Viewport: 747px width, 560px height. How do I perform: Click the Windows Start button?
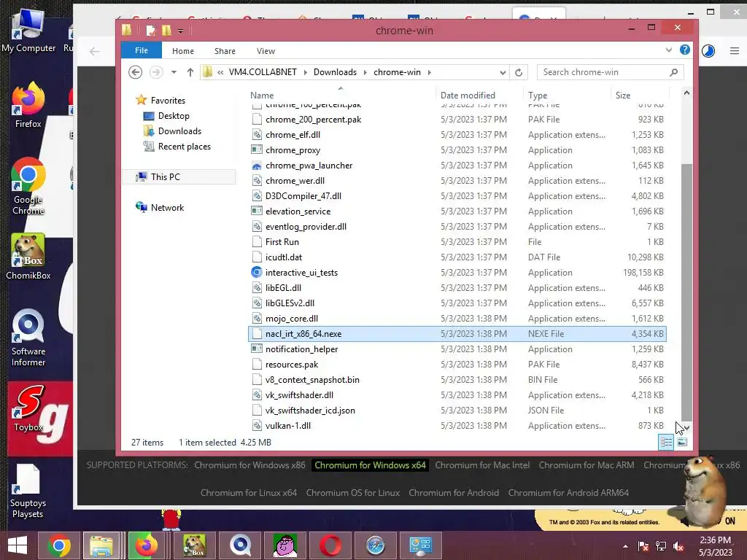coord(18,545)
